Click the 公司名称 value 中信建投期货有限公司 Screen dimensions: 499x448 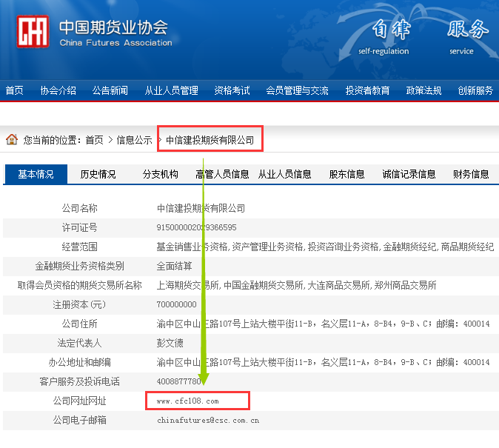(x=201, y=208)
